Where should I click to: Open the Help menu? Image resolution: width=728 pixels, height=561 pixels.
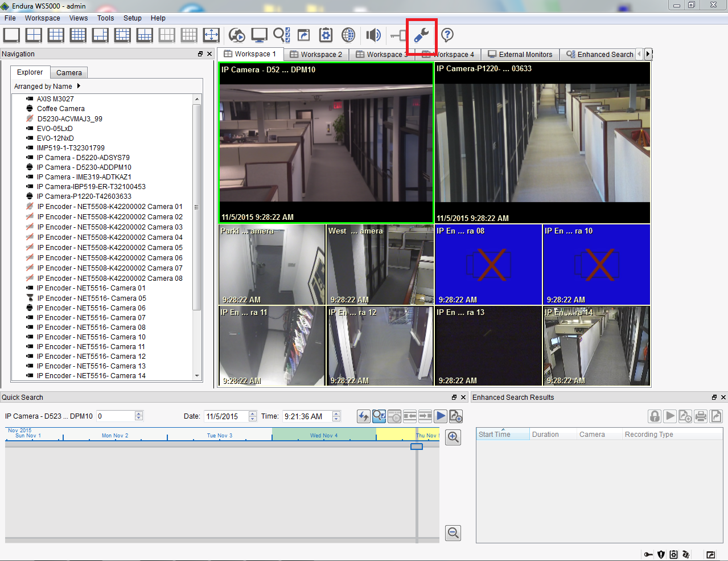[158, 18]
